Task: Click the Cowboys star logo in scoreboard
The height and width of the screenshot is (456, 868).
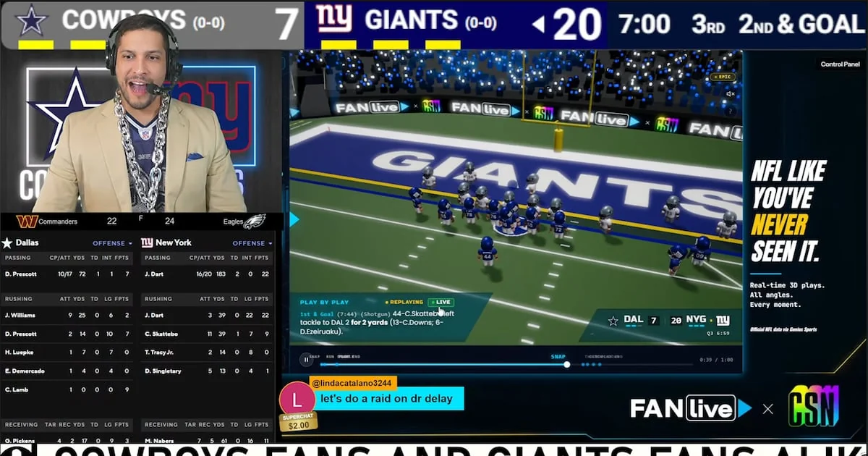Action: coord(32,20)
